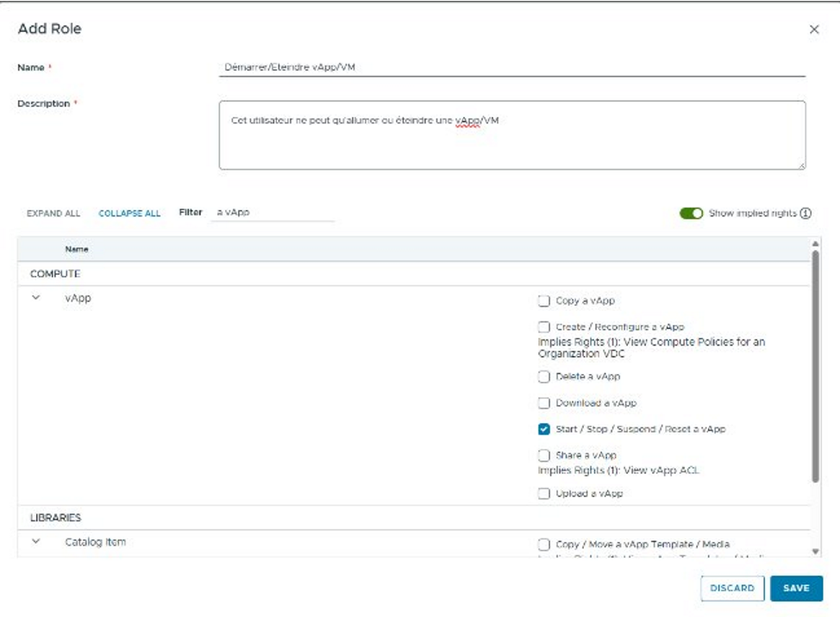840x617 pixels.
Task: Uncheck Start / Stop / Suspend / Reset a vApp
Action: pos(544,429)
